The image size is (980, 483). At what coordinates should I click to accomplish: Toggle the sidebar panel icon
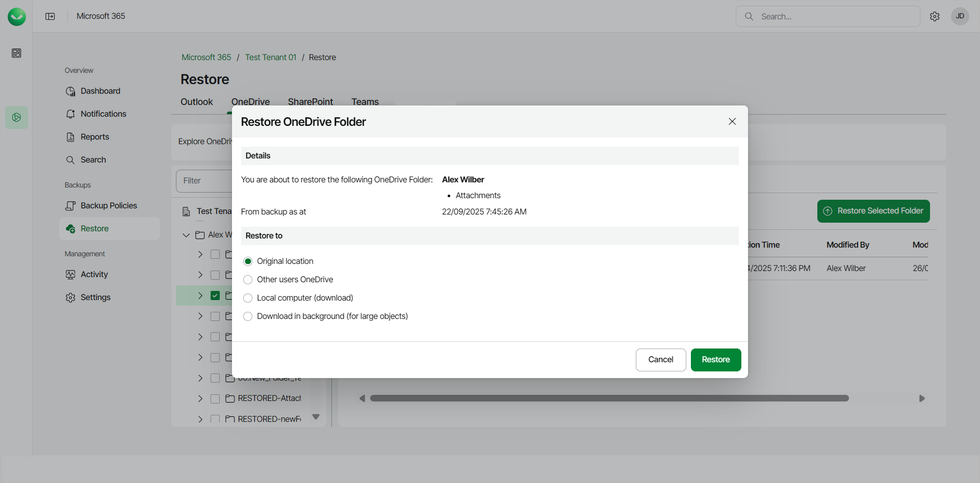pos(50,16)
